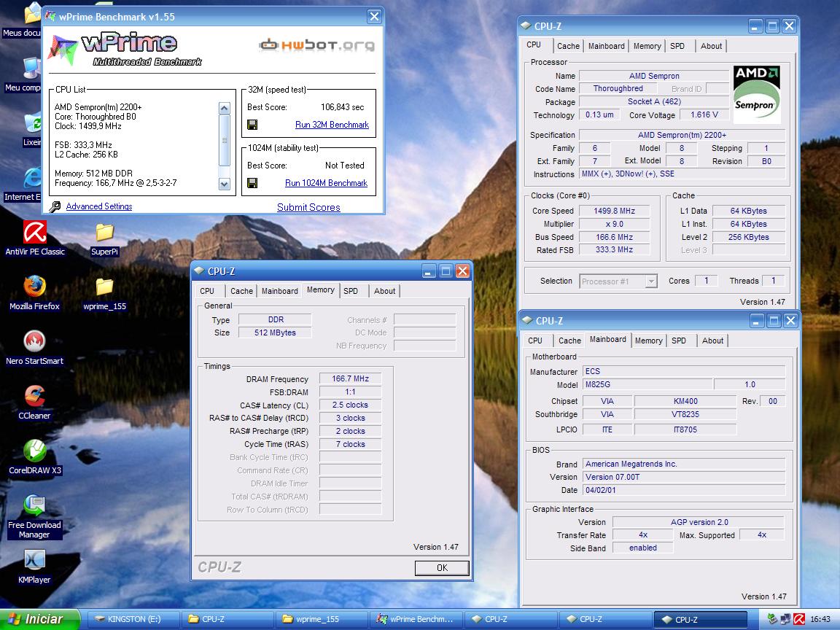Viewport: 840px width, 630px height.
Task: Open SPD tab in top-right CPU-Z window
Action: pyautogui.click(x=677, y=46)
